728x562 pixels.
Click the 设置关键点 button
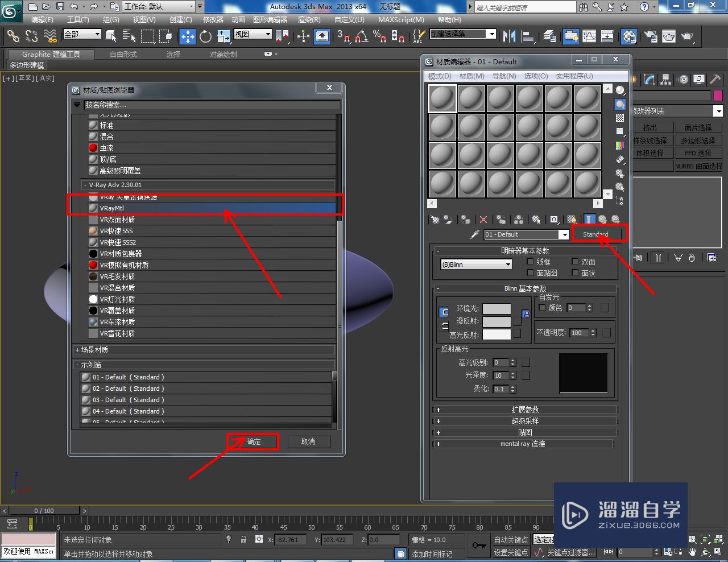[511, 552]
